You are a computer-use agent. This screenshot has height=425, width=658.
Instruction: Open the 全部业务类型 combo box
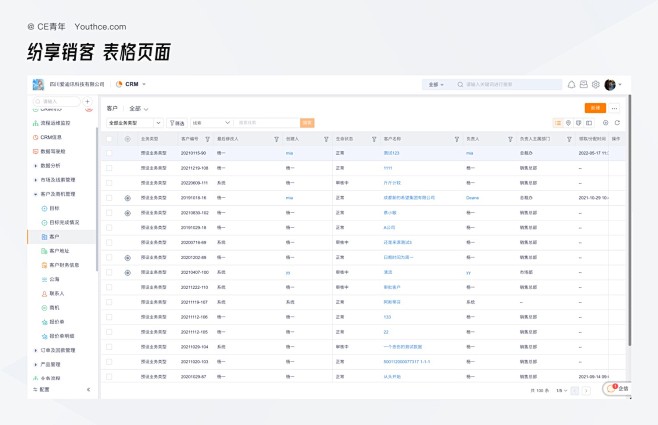pos(135,123)
